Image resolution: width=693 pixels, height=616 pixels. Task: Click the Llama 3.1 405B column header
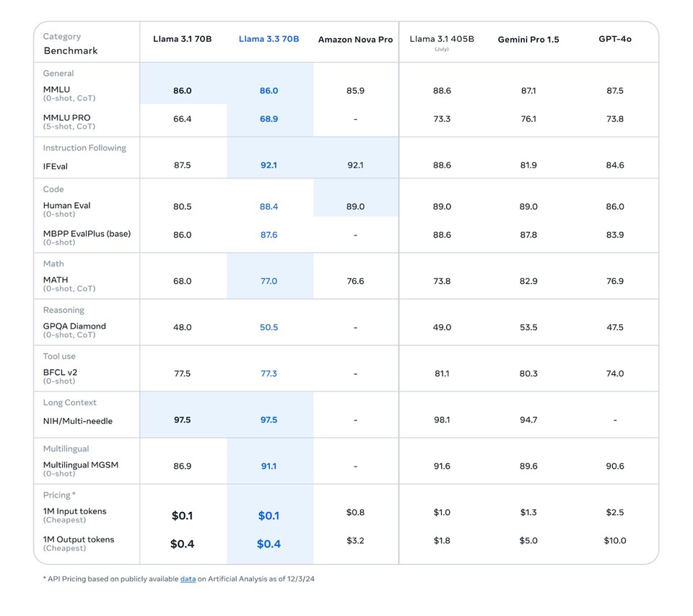442,39
